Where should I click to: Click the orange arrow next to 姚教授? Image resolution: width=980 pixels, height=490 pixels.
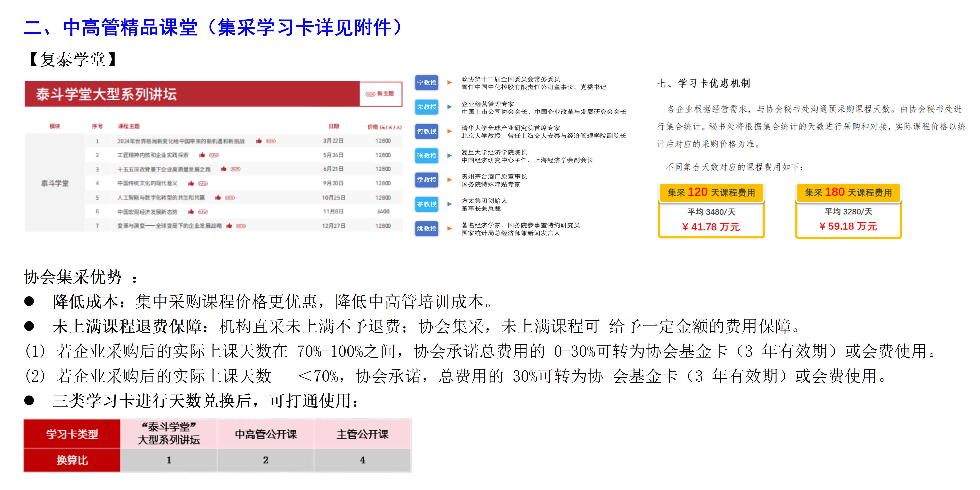click(x=449, y=228)
